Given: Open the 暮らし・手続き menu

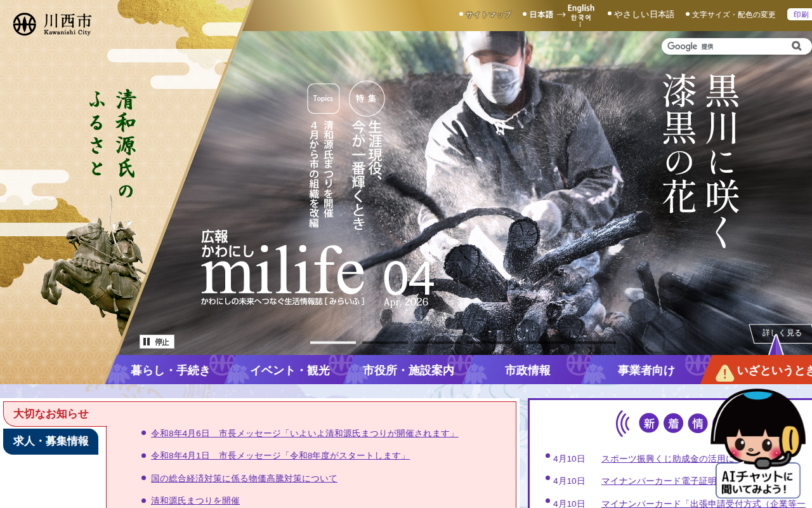Looking at the screenshot, I should click(170, 370).
